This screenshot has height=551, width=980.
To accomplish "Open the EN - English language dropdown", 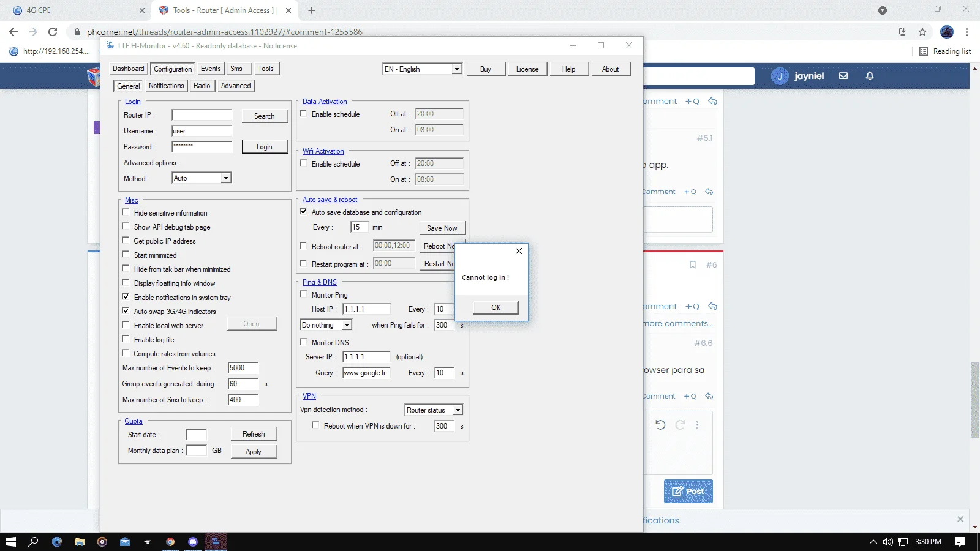I will pos(422,69).
